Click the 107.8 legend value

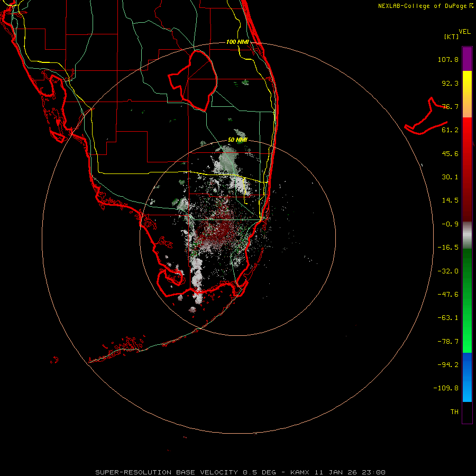448,59
